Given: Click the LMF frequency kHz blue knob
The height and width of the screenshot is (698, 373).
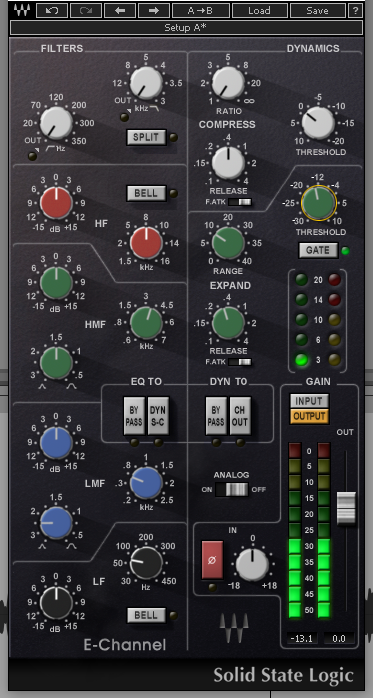Looking at the screenshot, I should click(146, 483).
